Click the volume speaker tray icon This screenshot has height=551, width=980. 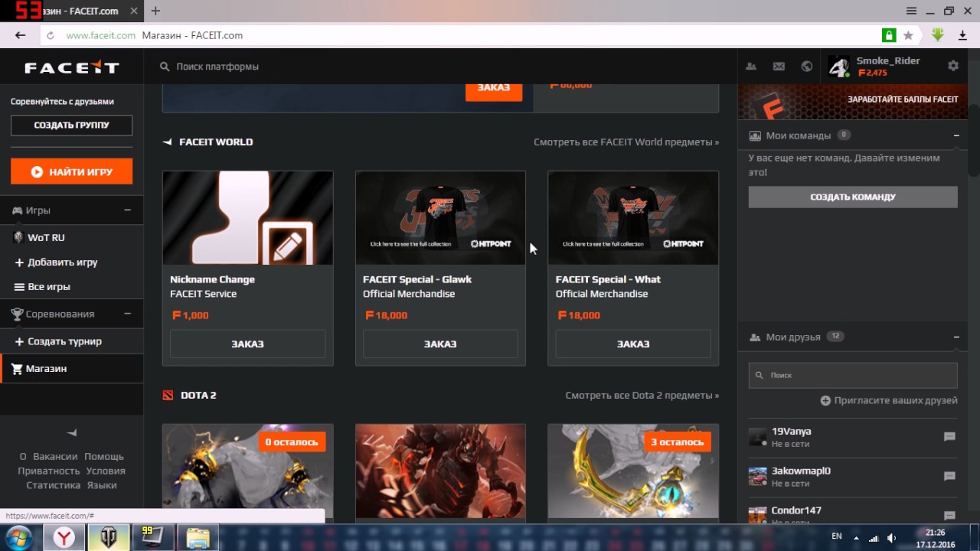[891, 538]
